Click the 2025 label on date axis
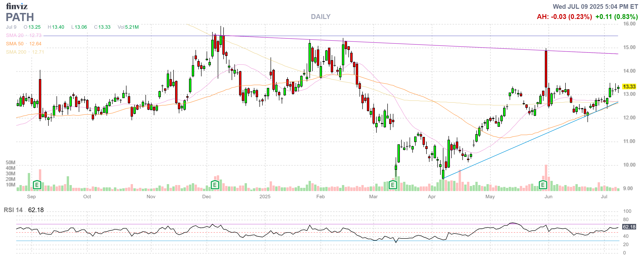 [x=265, y=197]
